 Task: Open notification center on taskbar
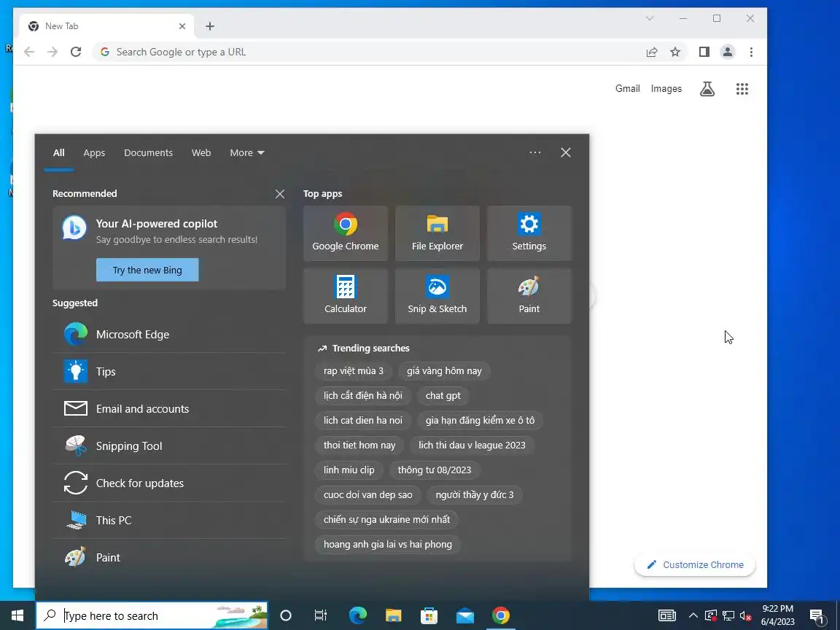817,615
